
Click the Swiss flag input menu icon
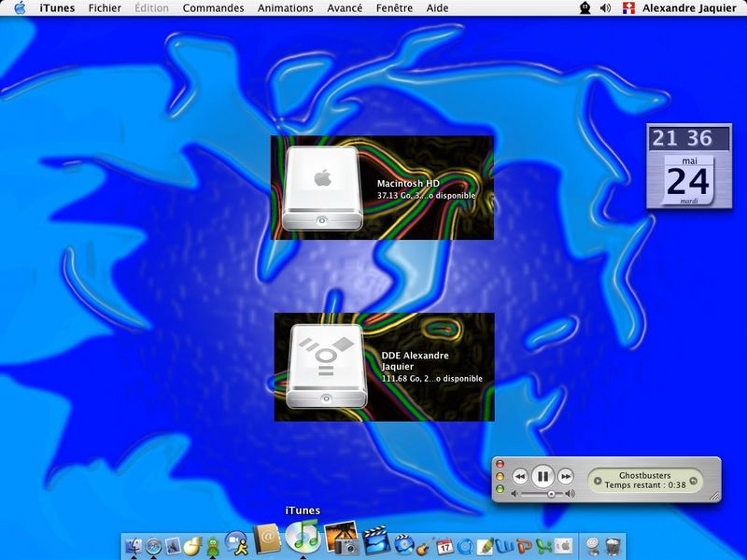tap(628, 7)
